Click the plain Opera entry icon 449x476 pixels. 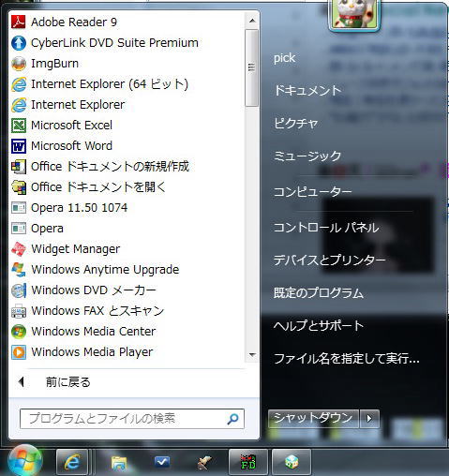(19, 229)
